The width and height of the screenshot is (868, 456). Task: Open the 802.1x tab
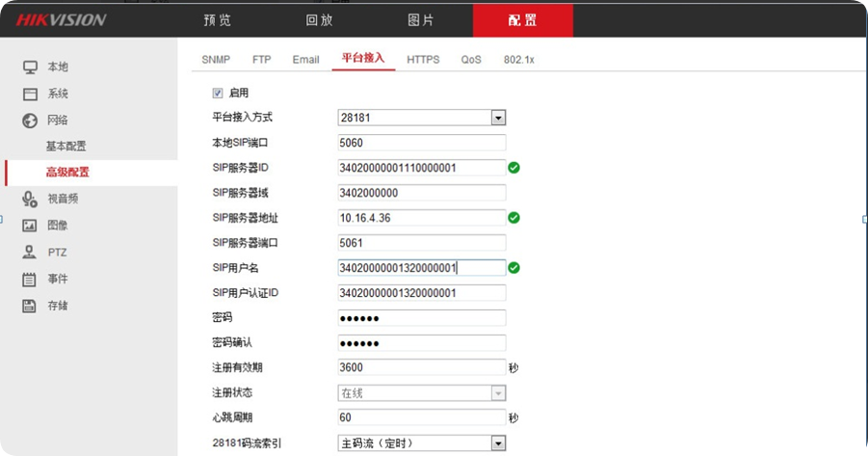pyautogui.click(x=518, y=59)
